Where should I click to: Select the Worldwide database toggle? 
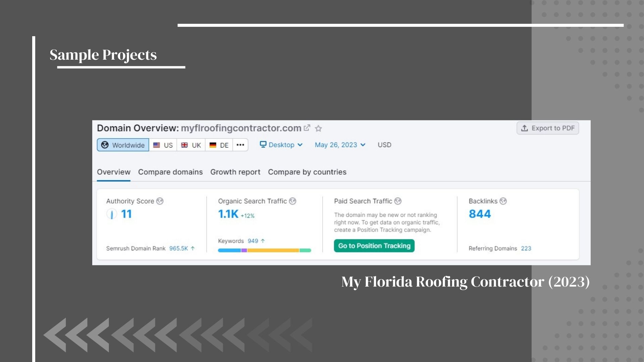point(123,145)
